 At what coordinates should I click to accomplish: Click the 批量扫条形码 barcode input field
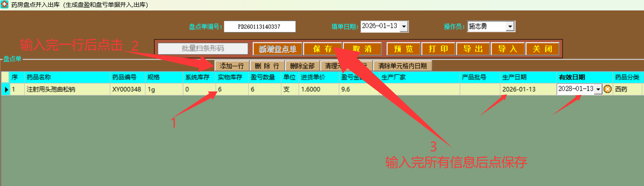coord(203,49)
